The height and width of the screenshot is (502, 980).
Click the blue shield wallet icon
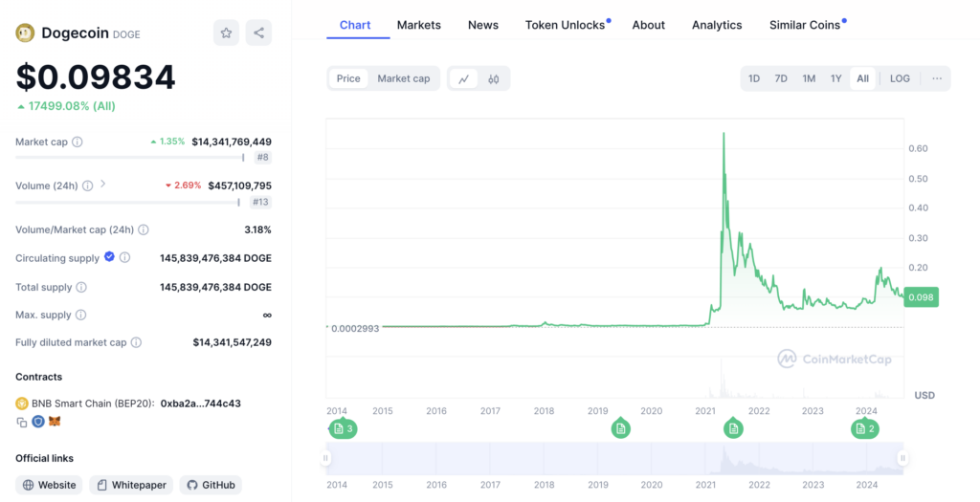(38, 422)
